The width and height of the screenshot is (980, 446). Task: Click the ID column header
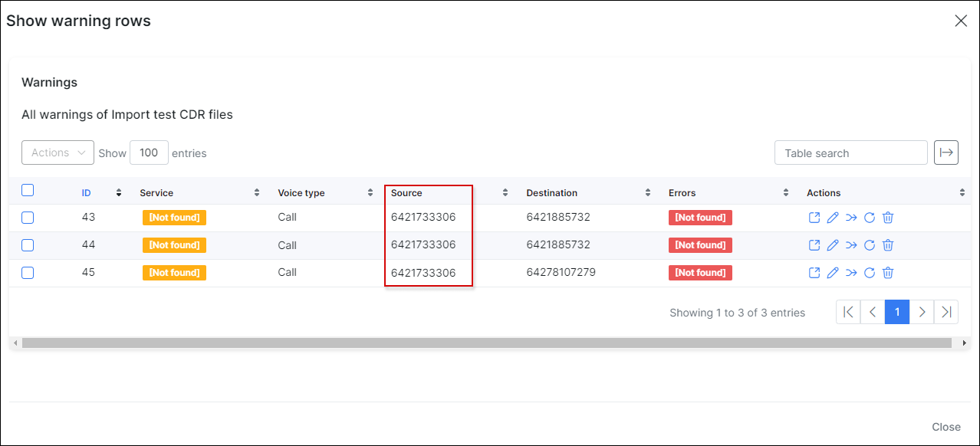(88, 193)
